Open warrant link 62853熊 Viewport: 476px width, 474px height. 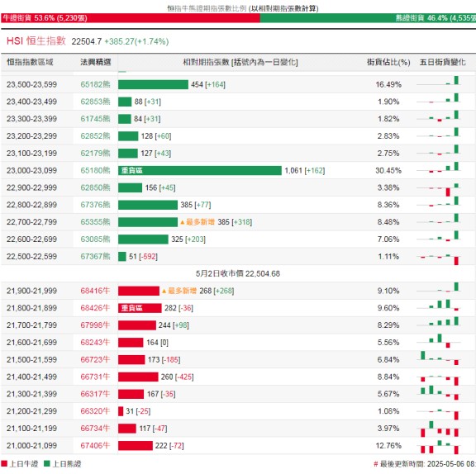coord(95,102)
